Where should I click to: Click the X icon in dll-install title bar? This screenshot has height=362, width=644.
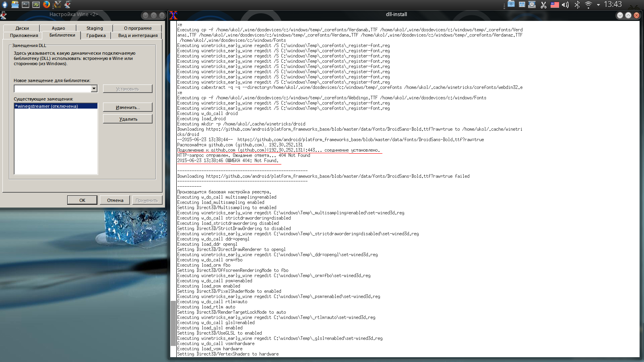(173, 15)
